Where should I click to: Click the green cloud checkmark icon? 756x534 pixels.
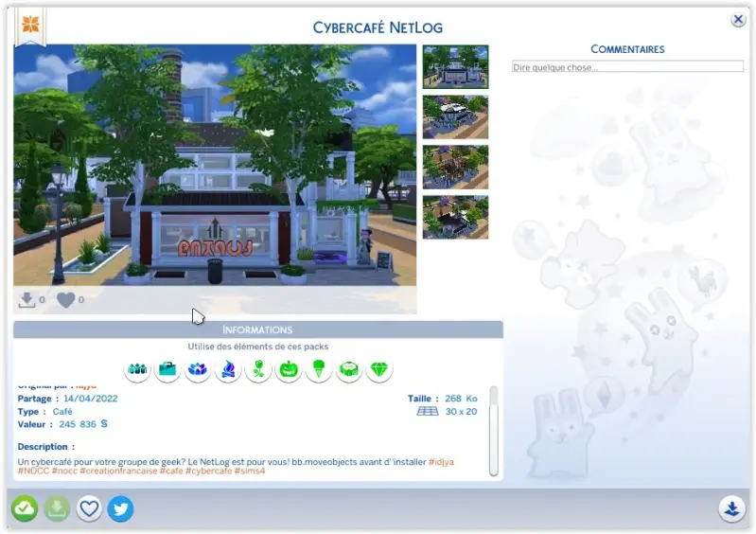(25, 508)
